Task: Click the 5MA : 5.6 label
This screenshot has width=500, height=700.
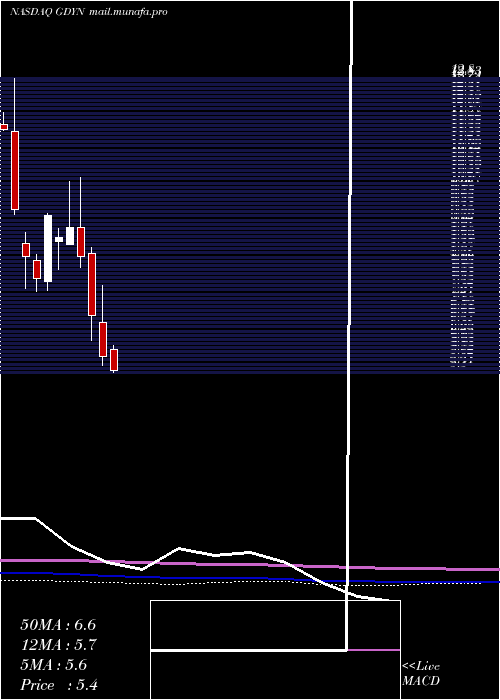Action: coord(54,665)
